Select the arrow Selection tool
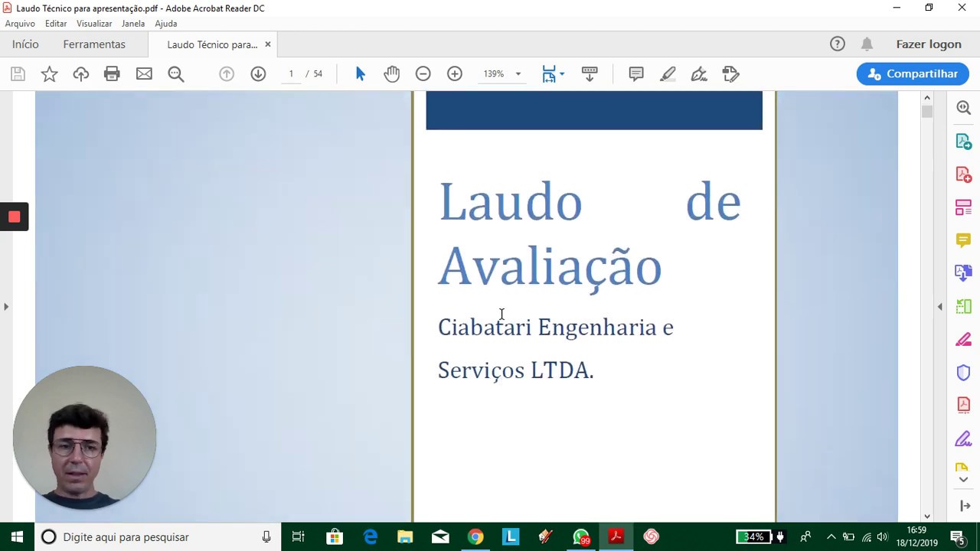Viewport: 980px width, 551px height. tap(361, 74)
